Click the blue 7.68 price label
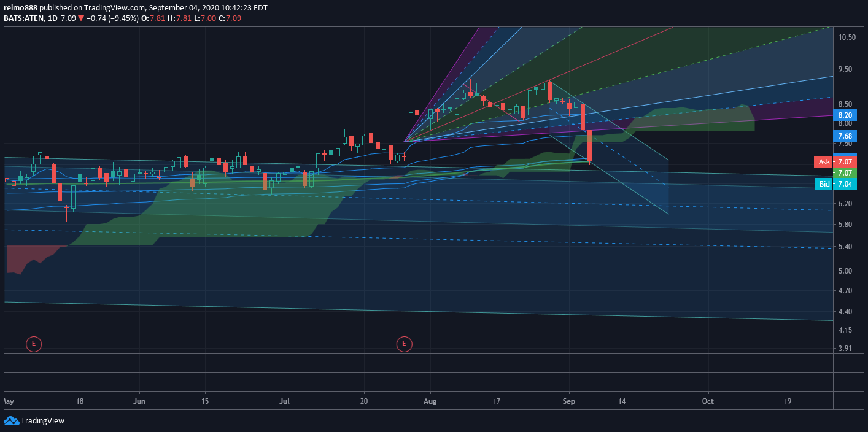The height and width of the screenshot is (432, 868). pos(845,136)
